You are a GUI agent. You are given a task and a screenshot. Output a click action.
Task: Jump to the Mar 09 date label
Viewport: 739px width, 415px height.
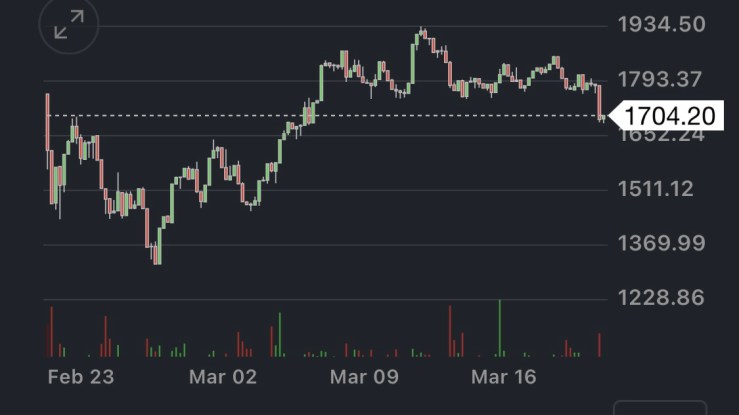tap(365, 377)
